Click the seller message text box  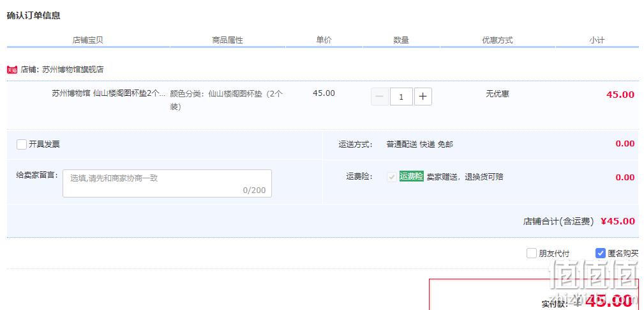167,183
